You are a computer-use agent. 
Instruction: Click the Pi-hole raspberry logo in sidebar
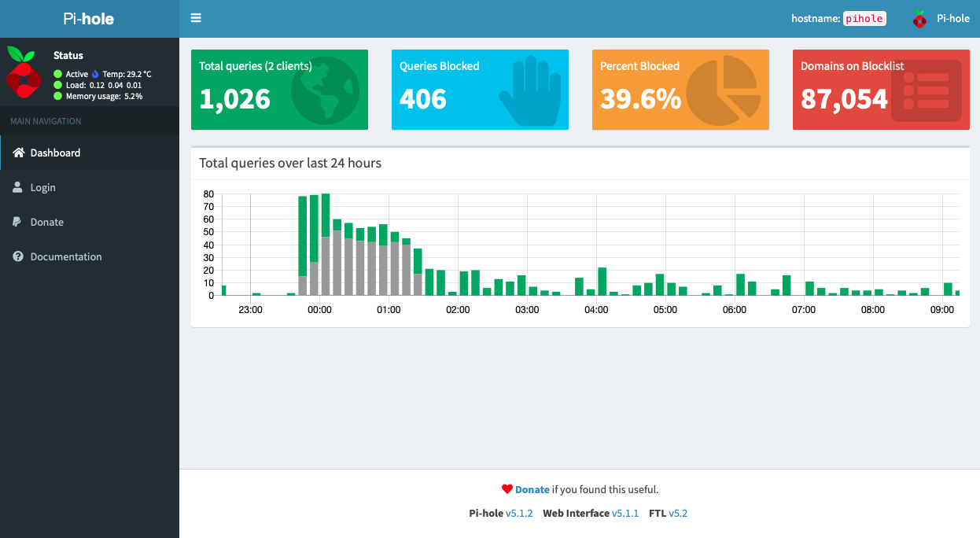click(23, 72)
